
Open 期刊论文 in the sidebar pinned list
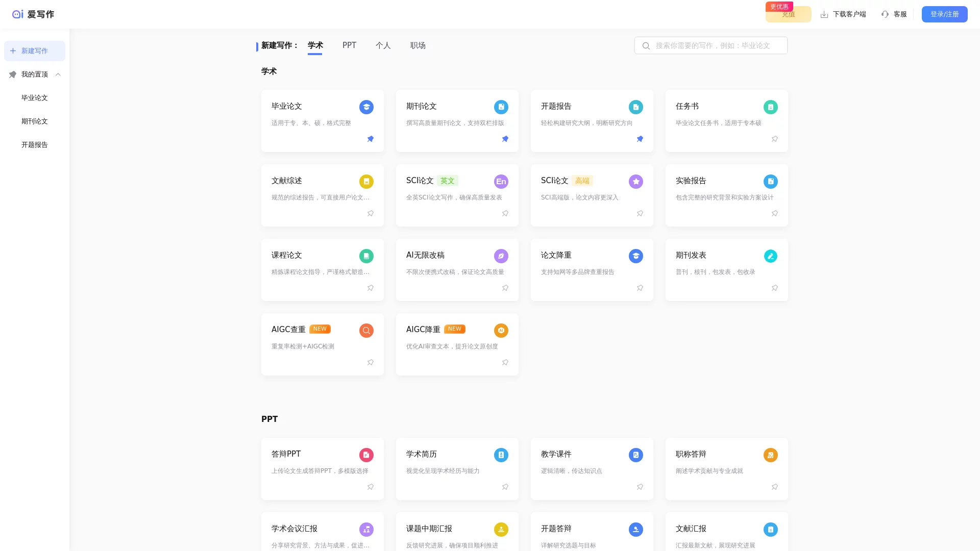coord(35,121)
